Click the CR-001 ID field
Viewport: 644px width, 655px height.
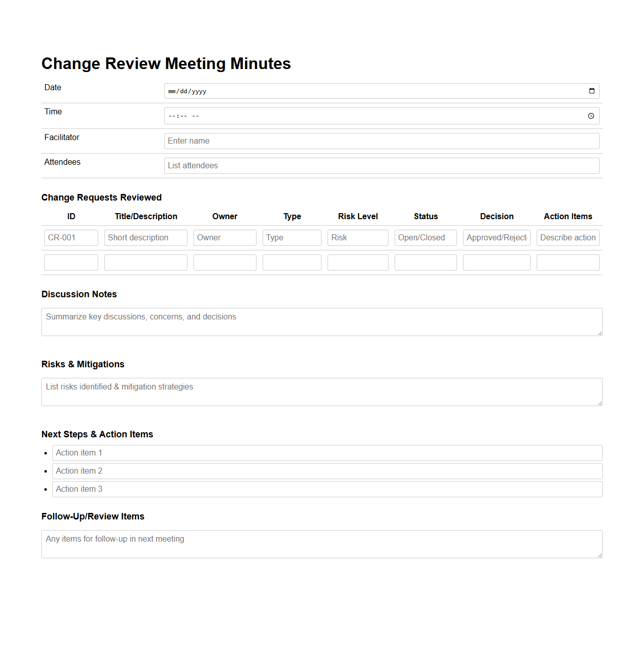(x=71, y=237)
